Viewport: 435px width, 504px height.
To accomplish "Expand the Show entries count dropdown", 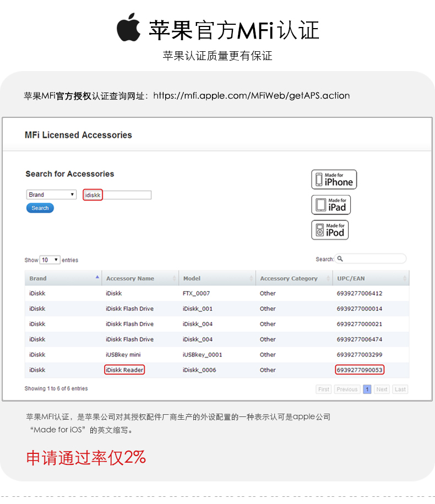I will point(50,260).
